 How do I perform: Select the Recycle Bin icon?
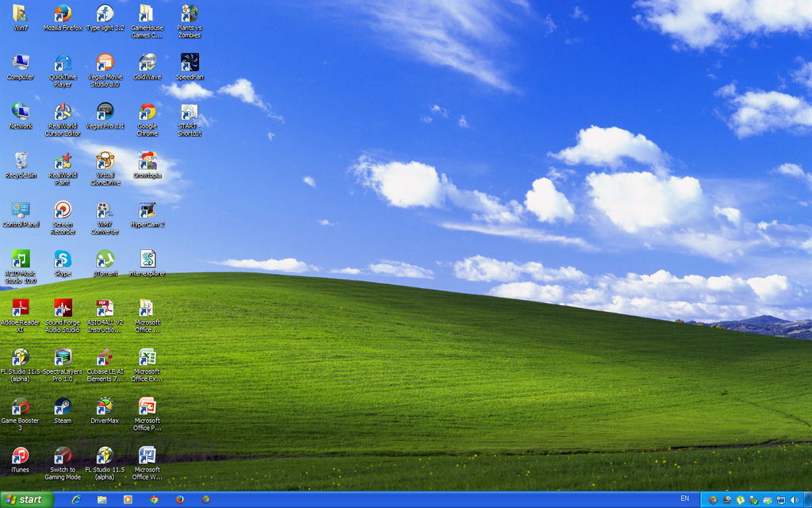[20, 165]
